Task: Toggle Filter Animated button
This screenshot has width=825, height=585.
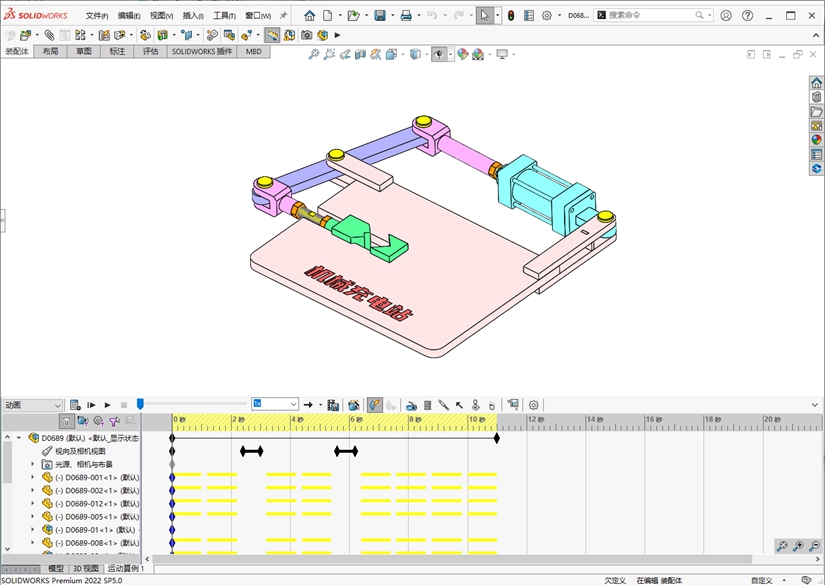Action: click(83, 421)
